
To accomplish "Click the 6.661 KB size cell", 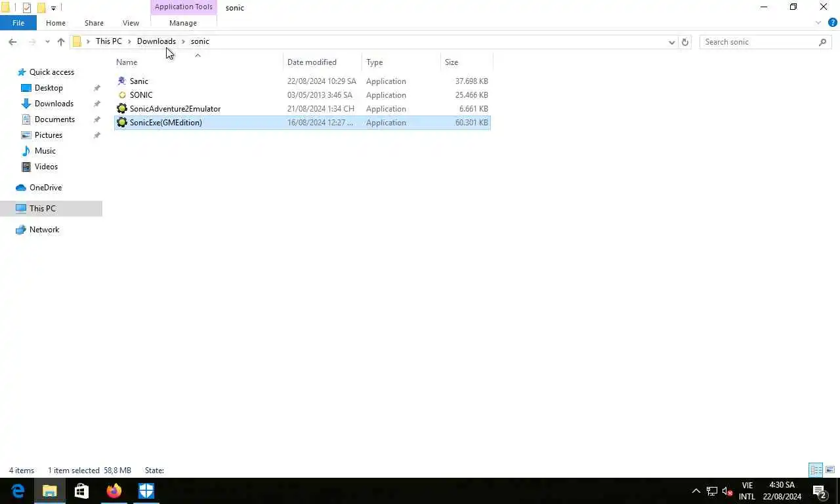I will tap(473, 109).
